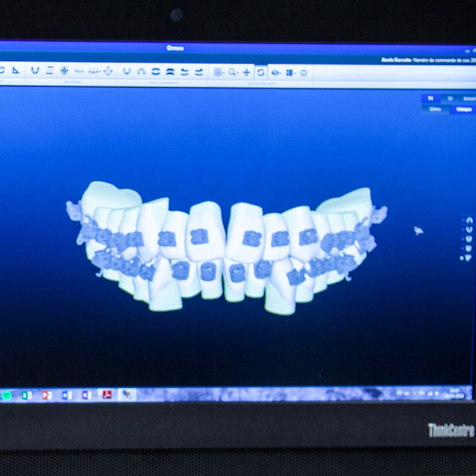Switch to the lower arch standard view
Image resolution: width=476 pixels, height=476 pixels.
coord(127,71)
